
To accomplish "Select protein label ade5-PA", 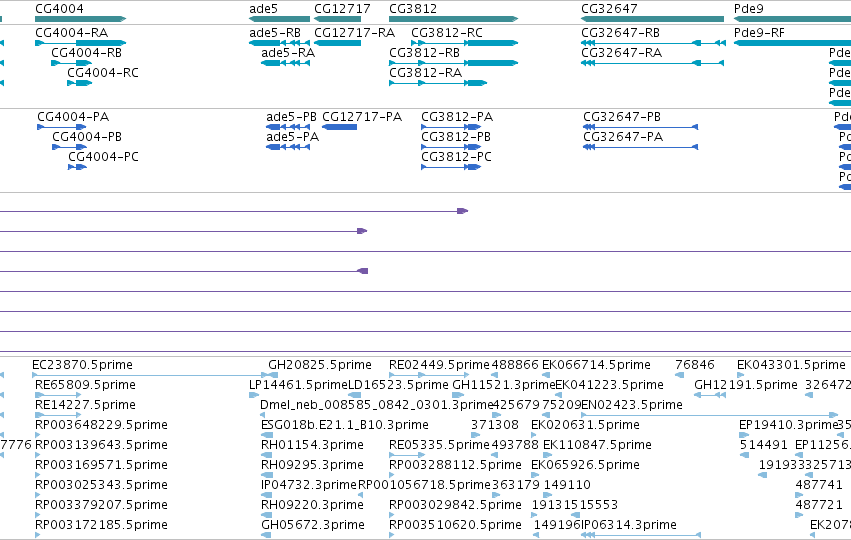I will click(x=293, y=137).
